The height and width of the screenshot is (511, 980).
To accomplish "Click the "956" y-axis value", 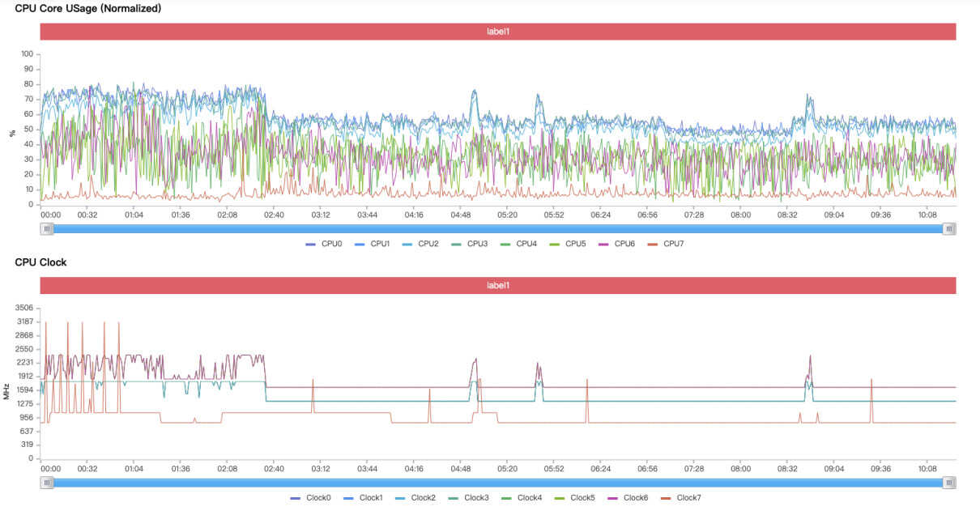I will point(27,417).
